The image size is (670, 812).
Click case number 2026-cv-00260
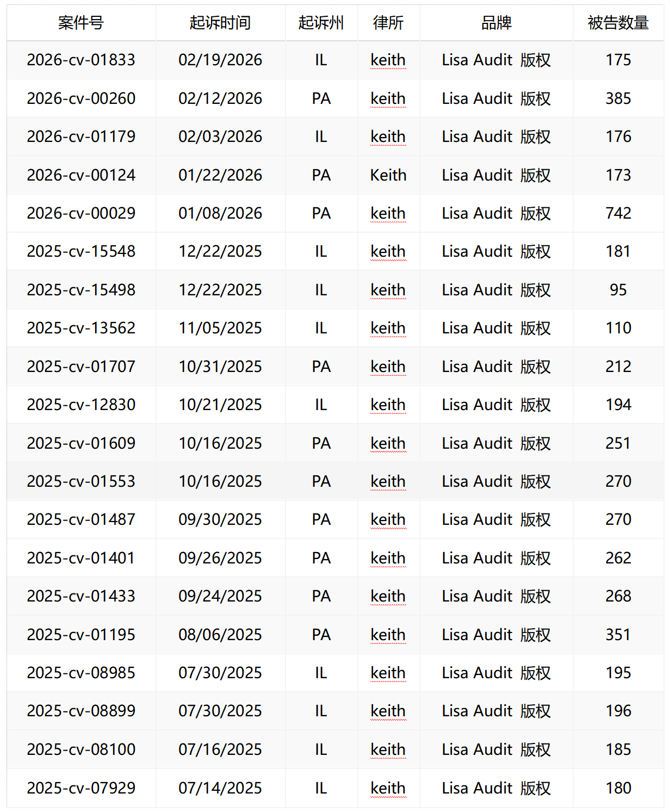(81, 98)
